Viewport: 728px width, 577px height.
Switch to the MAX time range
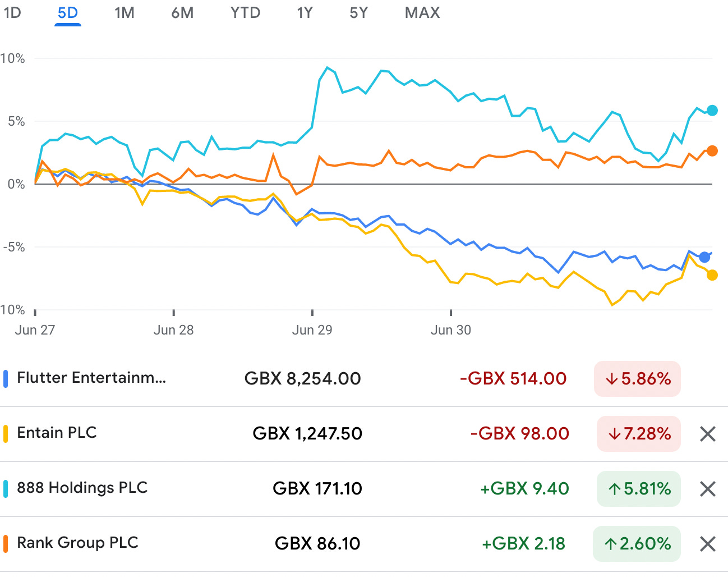[x=422, y=12]
